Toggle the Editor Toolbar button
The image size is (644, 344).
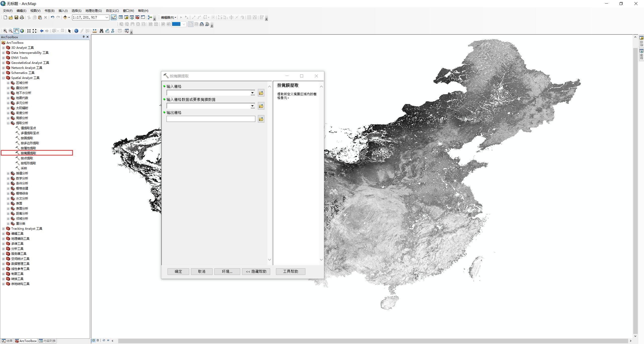point(114,17)
